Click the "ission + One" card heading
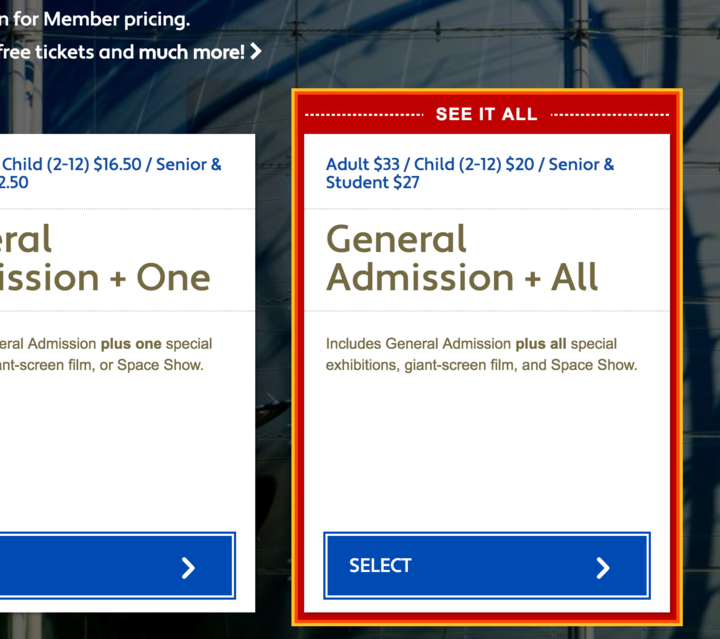Image resolution: width=720 pixels, height=639 pixels. [105, 278]
